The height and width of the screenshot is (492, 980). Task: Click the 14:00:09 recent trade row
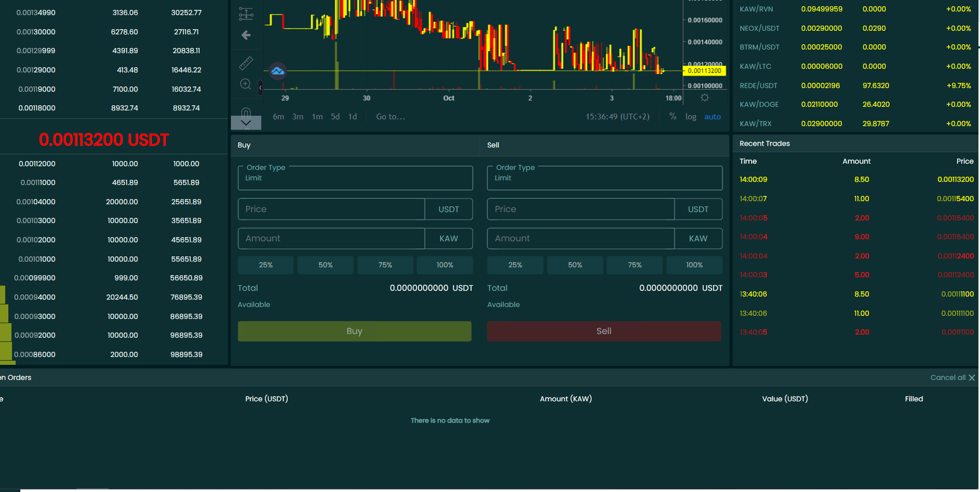click(x=856, y=179)
